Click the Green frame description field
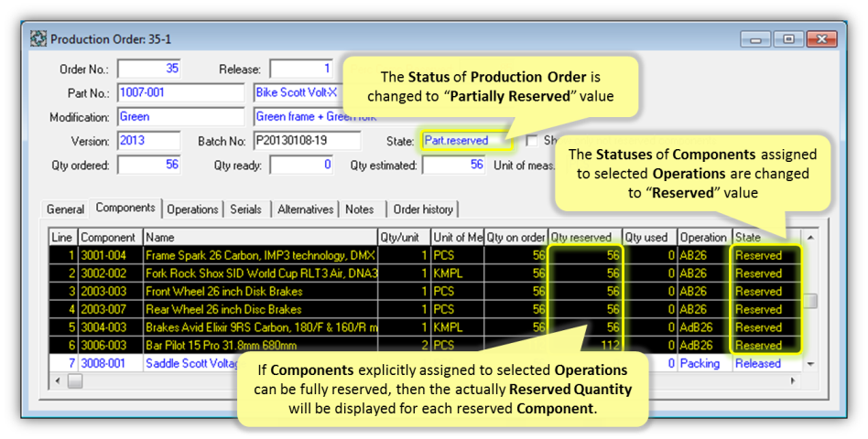This screenshot has width=868, height=439. (316, 117)
